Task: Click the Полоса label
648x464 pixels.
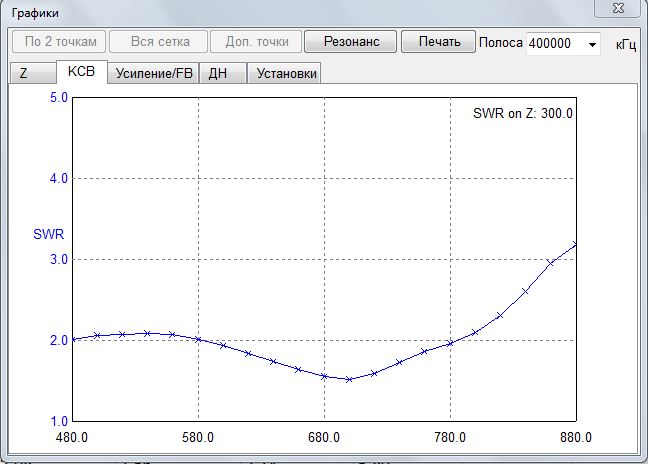Action: (x=500, y=43)
